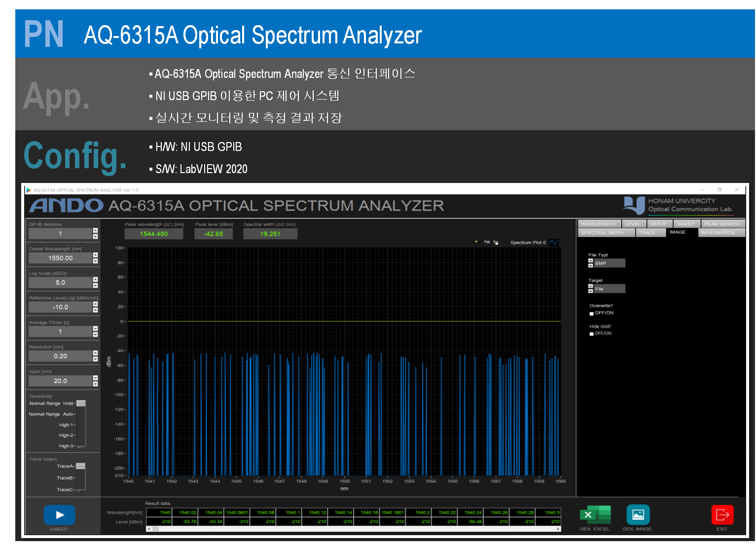This screenshot has height=545, width=756.
Task: Open the SPECTRAL WIDTH tab
Action: (x=606, y=233)
